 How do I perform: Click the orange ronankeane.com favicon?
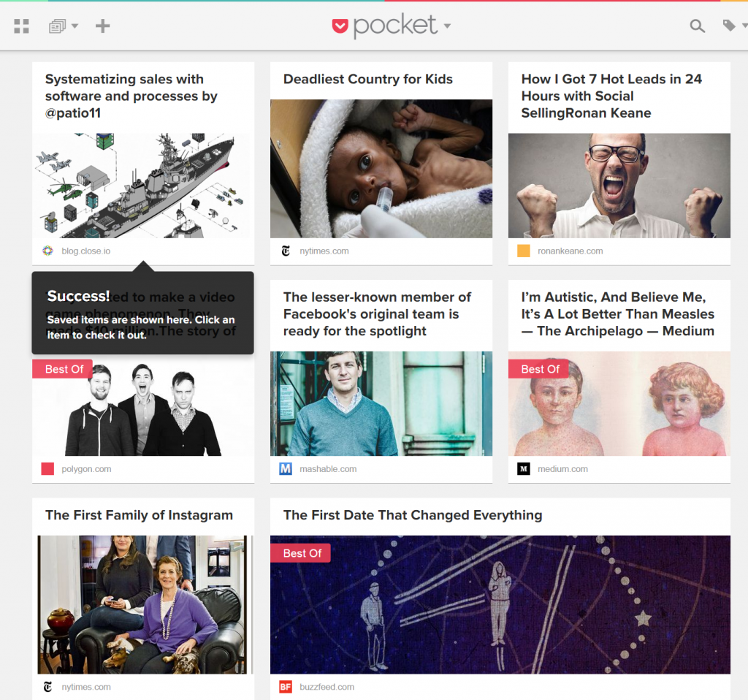point(524,251)
